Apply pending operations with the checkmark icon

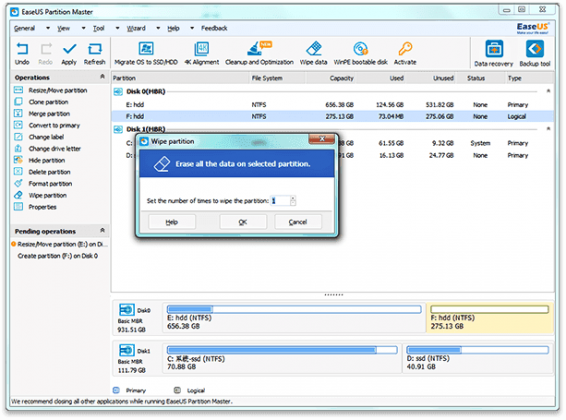coord(69,53)
